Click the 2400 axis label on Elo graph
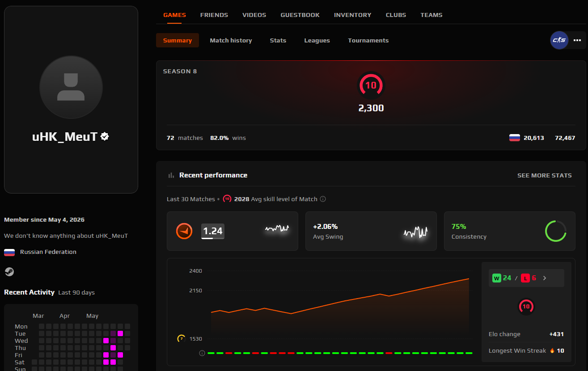 (196, 271)
